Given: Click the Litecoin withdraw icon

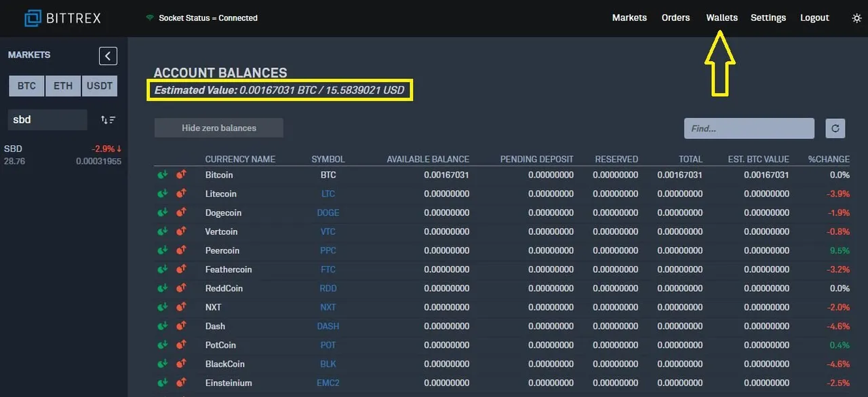Looking at the screenshot, I should [181, 193].
